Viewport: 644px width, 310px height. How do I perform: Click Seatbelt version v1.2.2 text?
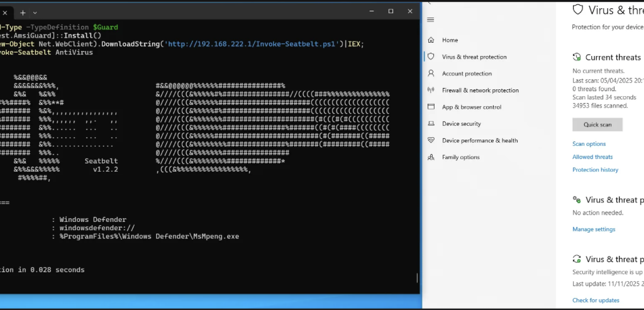(x=106, y=169)
